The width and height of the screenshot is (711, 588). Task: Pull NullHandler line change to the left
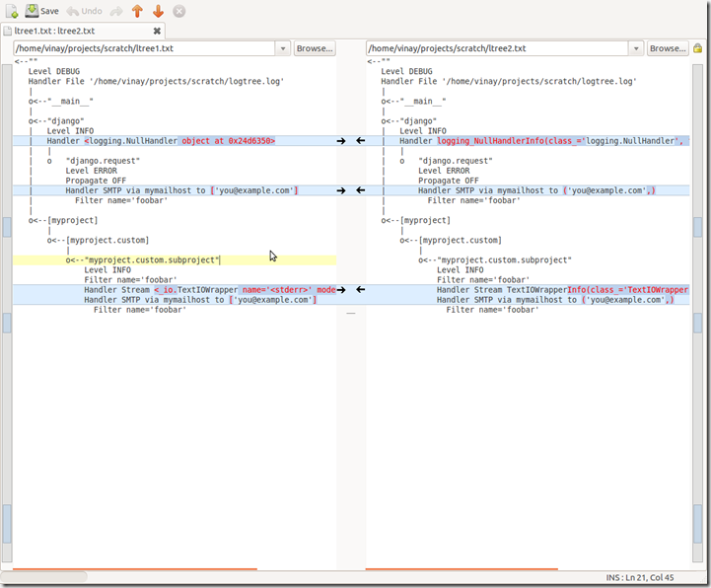coord(361,141)
